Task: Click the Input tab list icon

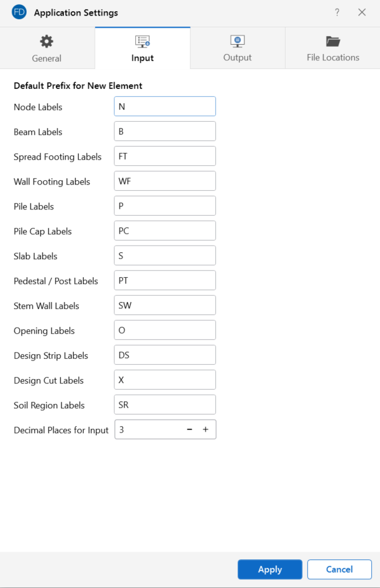Action: pyautogui.click(x=142, y=42)
